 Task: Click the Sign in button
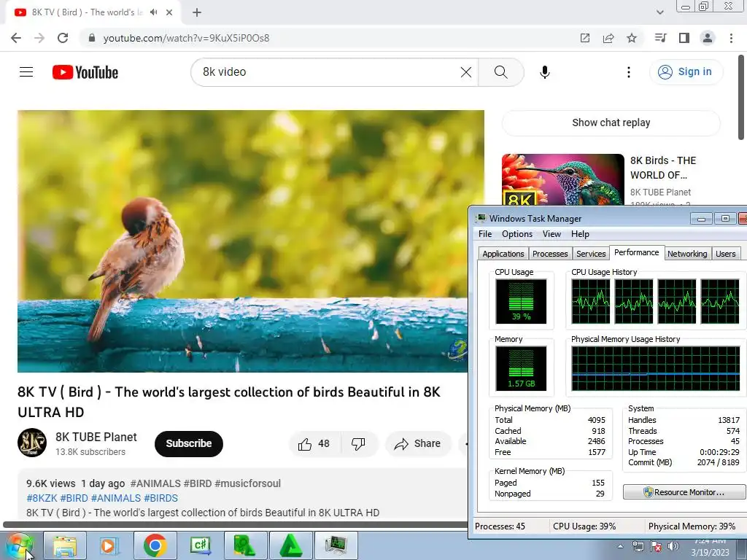click(686, 72)
